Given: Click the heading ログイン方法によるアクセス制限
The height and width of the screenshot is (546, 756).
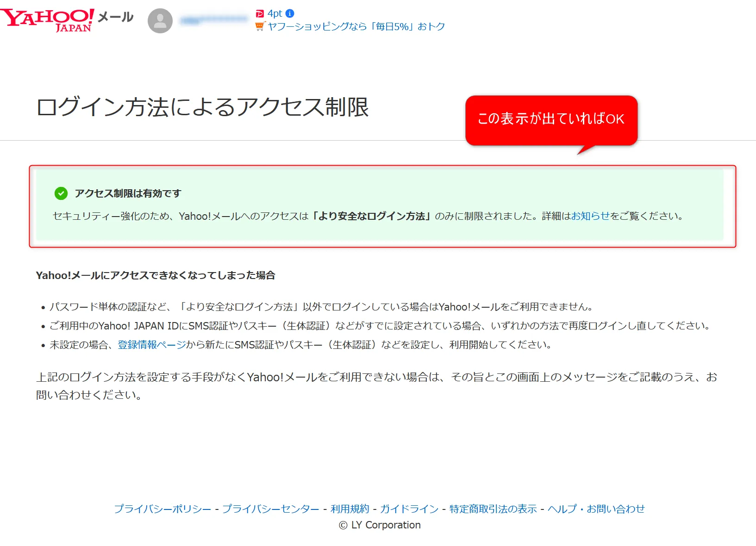Looking at the screenshot, I should (202, 107).
